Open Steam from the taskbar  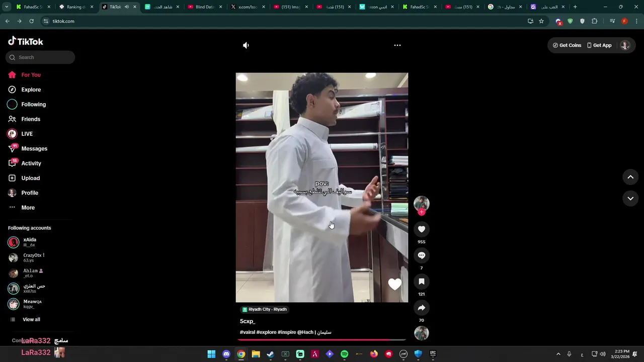coord(270,354)
